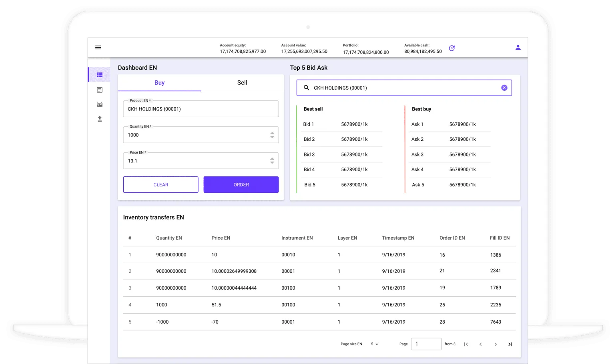Switch to the Sell tab

coord(242,83)
